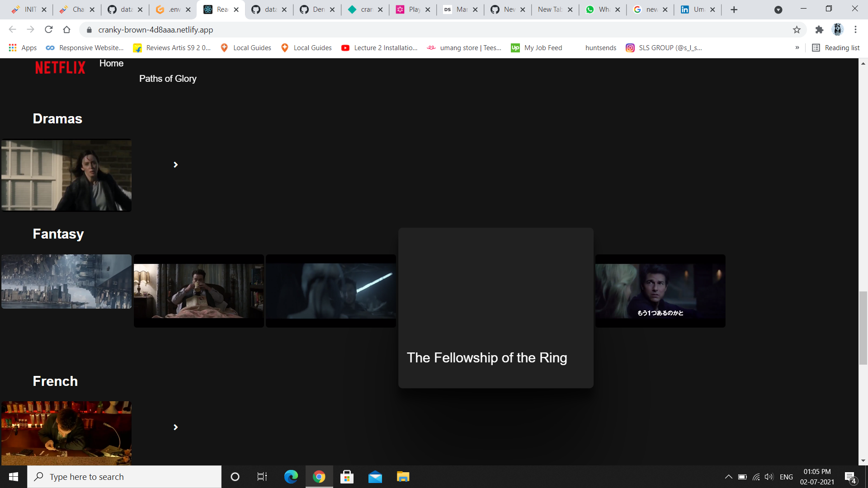Open the Chrome extensions puzzle icon

[819, 29]
